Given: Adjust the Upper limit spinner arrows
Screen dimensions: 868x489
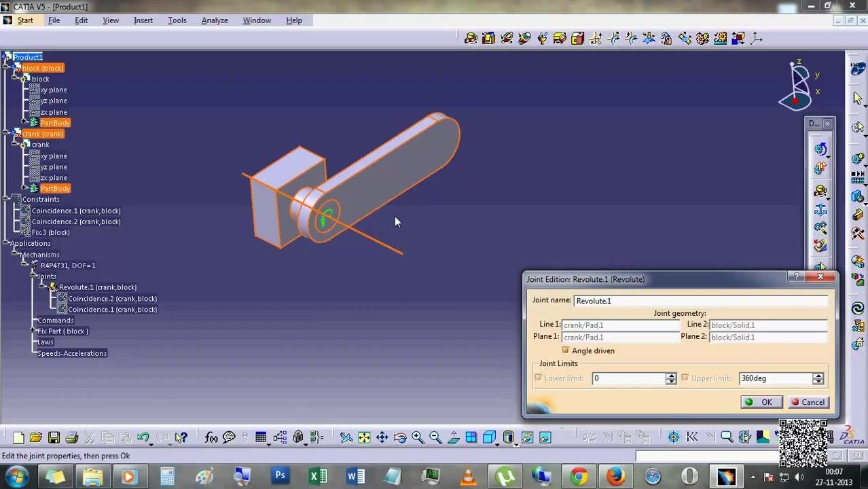Looking at the screenshot, I should [818, 378].
